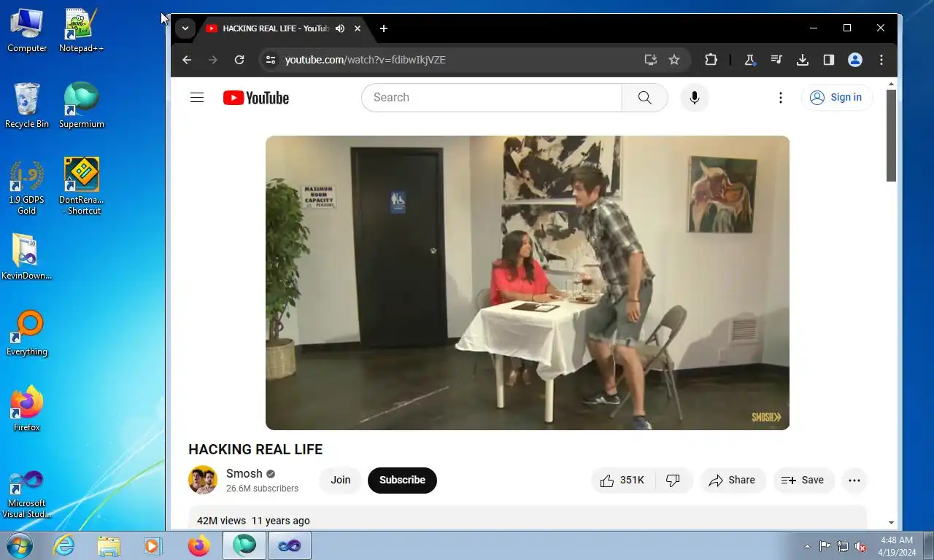934x560 pixels.
Task: Go to the YouTube home logo
Action: [x=256, y=98]
